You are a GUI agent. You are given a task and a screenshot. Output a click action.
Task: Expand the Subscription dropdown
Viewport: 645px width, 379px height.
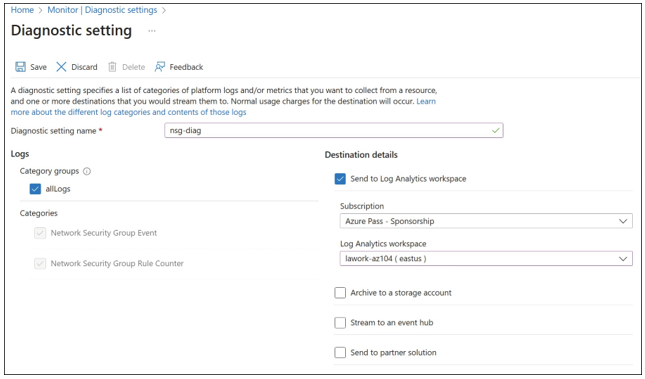486,221
